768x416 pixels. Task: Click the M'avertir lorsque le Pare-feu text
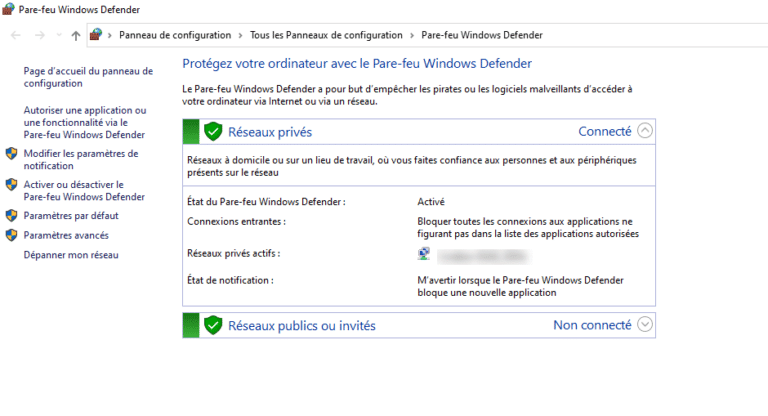pos(520,286)
